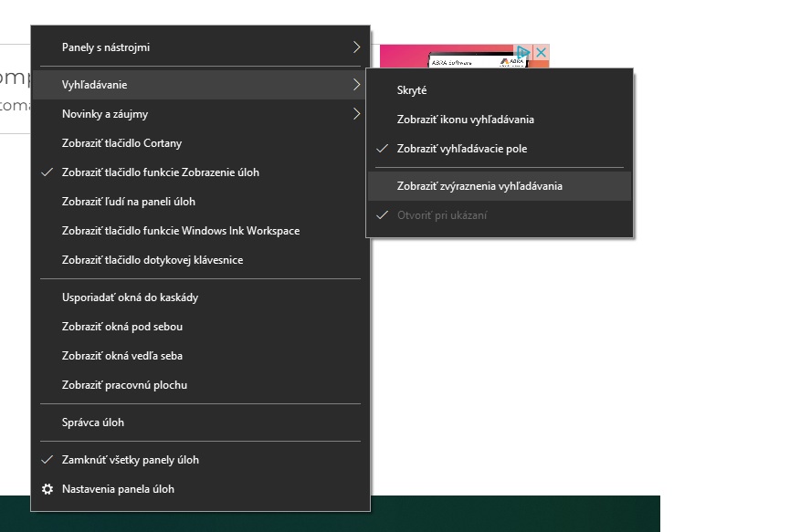Select the Skryté search option
Viewport: 790px width, 532px height.
pyautogui.click(x=500, y=90)
